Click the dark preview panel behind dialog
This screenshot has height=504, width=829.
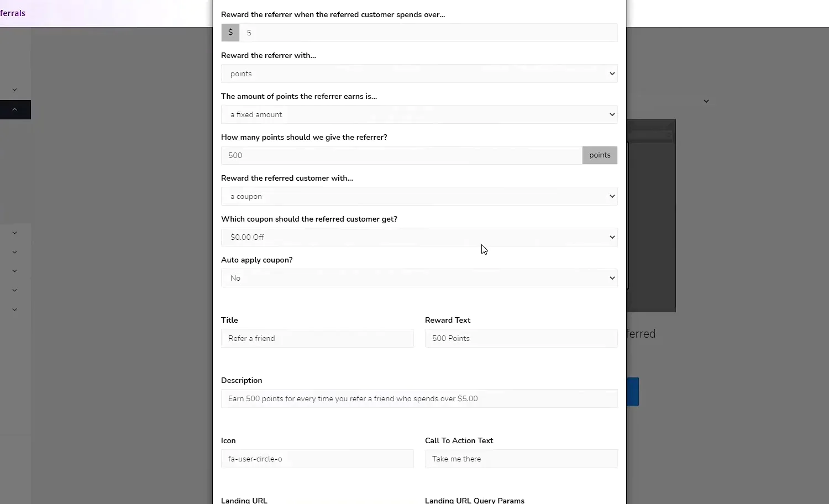[x=652, y=221]
